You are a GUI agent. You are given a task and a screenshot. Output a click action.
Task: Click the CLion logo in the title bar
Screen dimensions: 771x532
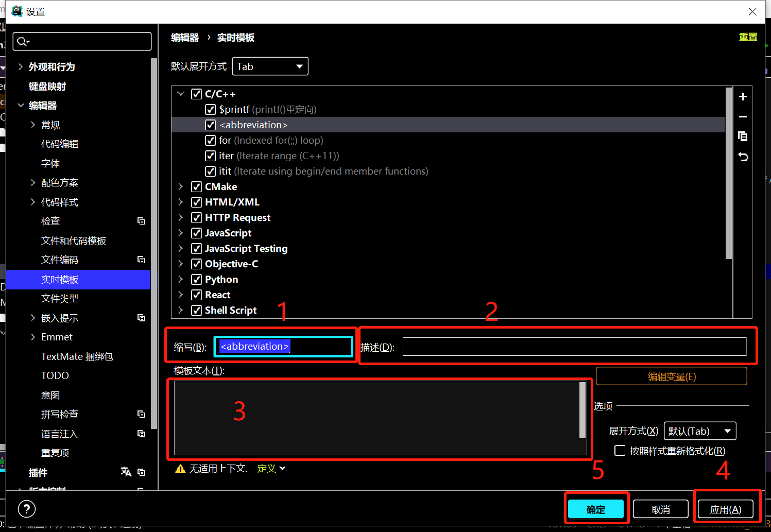[x=17, y=11]
